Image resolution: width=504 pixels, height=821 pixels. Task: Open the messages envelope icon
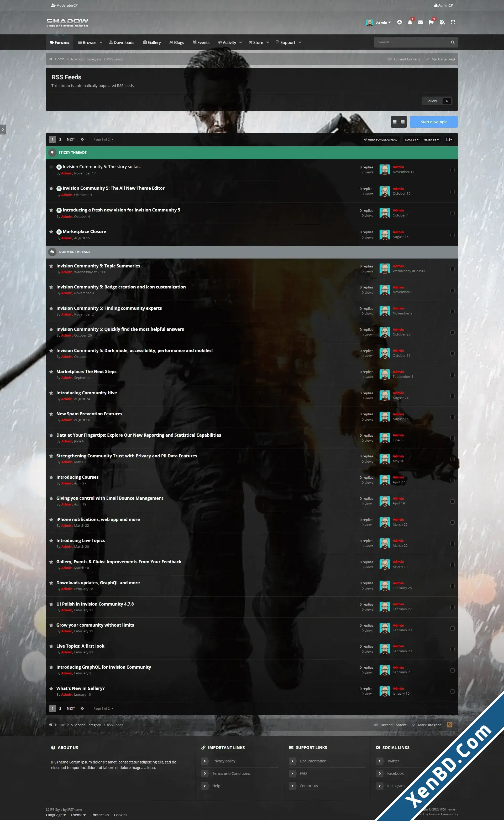pos(420,22)
